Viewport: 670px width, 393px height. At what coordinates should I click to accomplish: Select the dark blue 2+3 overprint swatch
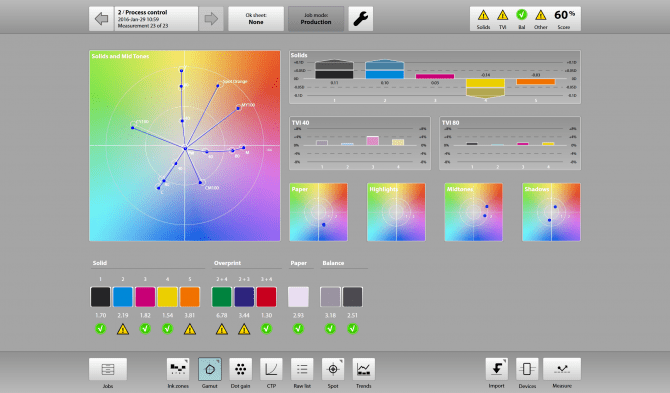244,297
